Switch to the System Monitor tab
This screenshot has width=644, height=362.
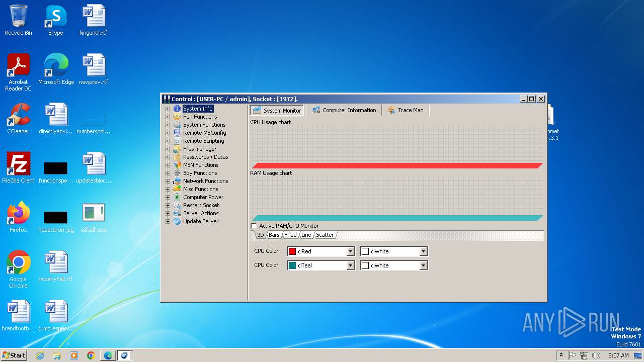coord(277,110)
